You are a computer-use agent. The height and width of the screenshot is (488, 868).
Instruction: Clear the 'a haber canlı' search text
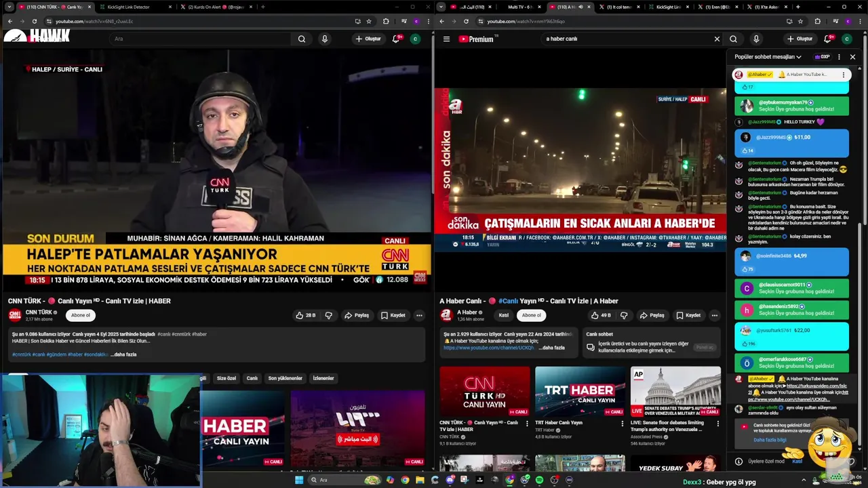[x=717, y=39]
